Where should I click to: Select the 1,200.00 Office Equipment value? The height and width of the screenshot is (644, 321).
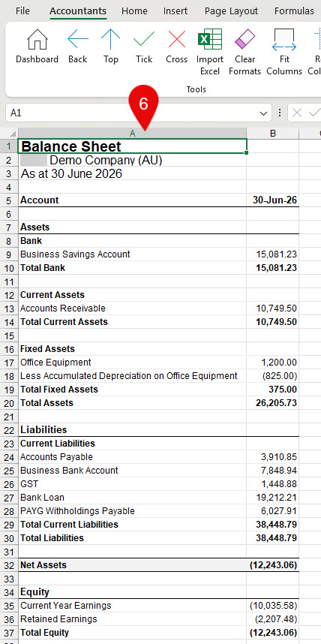pos(272,363)
